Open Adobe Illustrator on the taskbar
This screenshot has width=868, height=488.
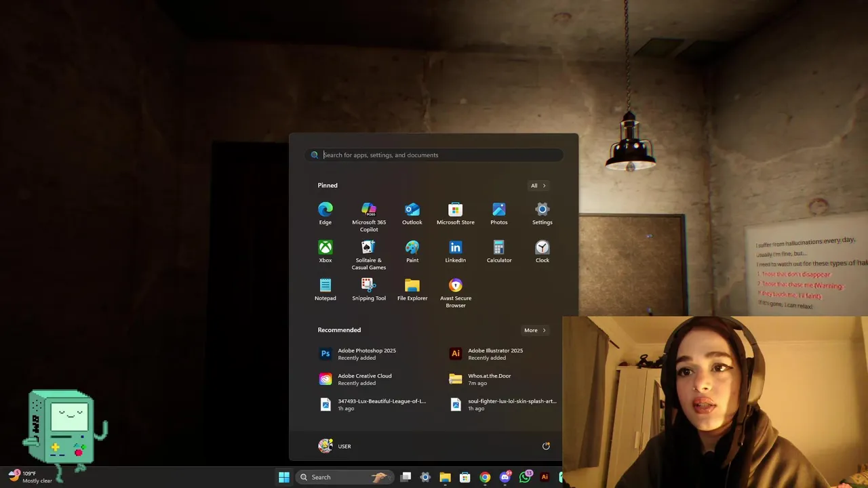point(545,477)
